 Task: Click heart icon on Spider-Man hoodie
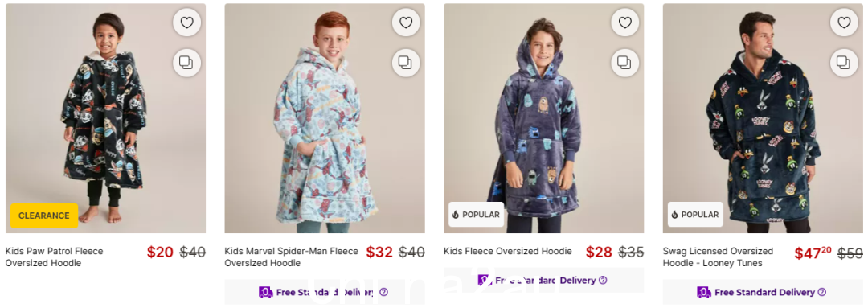pyautogui.click(x=406, y=23)
